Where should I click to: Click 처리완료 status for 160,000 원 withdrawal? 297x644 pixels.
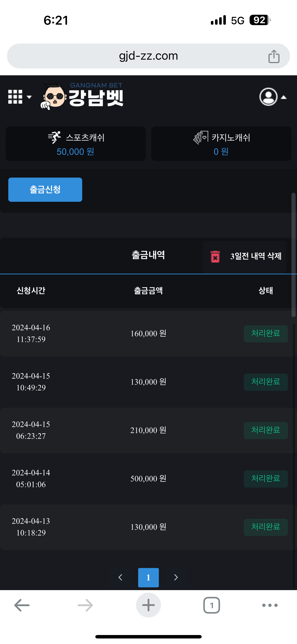265,334
